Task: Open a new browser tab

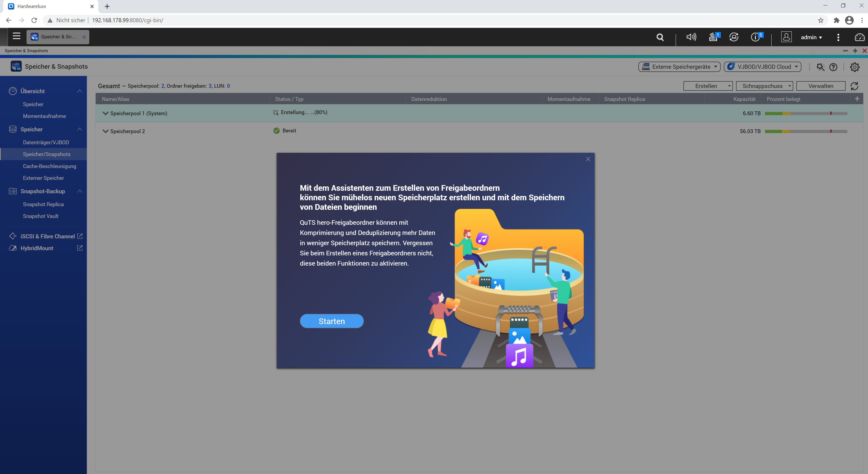Action: pyautogui.click(x=107, y=6)
